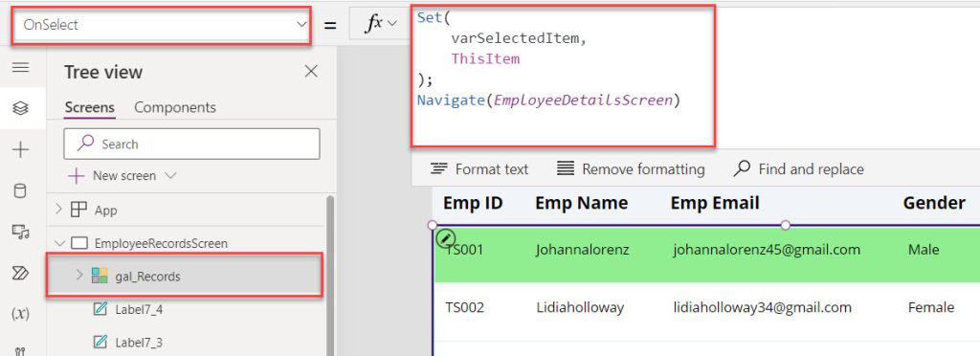Click the Gender column header
Viewport: 980px width, 356px height.
point(934,203)
